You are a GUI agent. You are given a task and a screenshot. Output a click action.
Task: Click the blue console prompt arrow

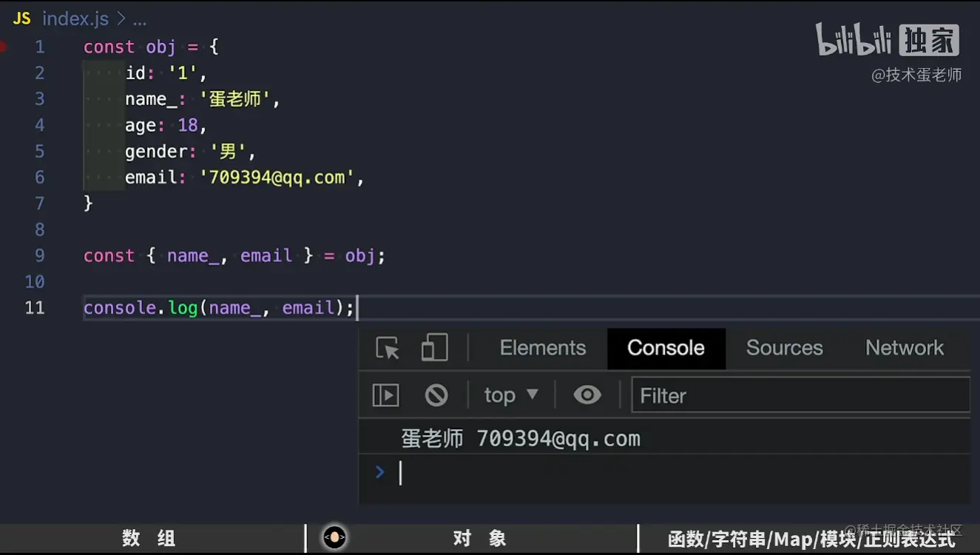pos(379,472)
